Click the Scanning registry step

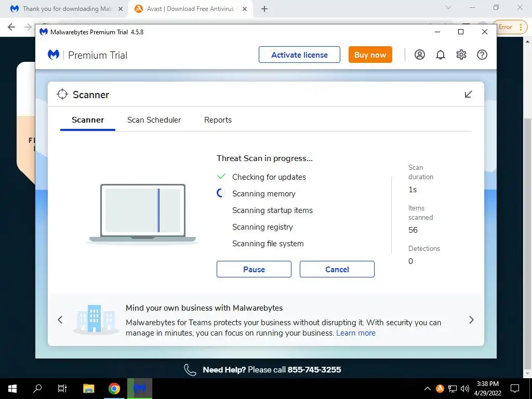click(x=262, y=227)
